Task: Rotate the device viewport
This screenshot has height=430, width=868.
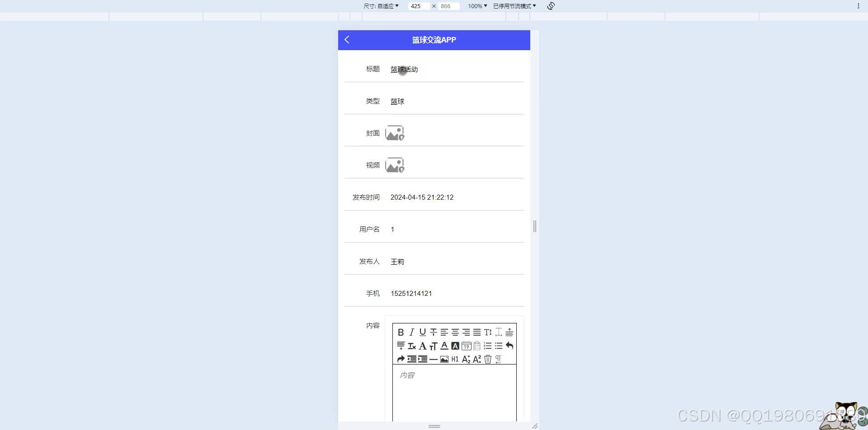Action: tap(551, 6)
